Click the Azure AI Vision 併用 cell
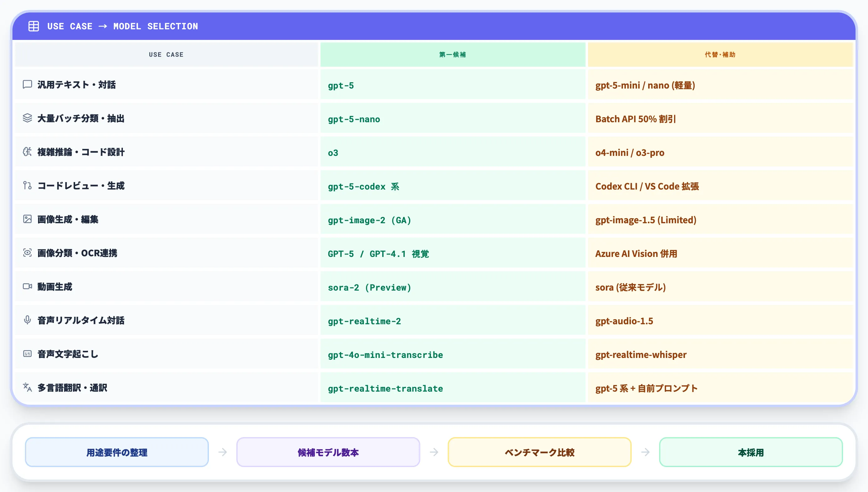868x492 pixels. pos(720,253)
